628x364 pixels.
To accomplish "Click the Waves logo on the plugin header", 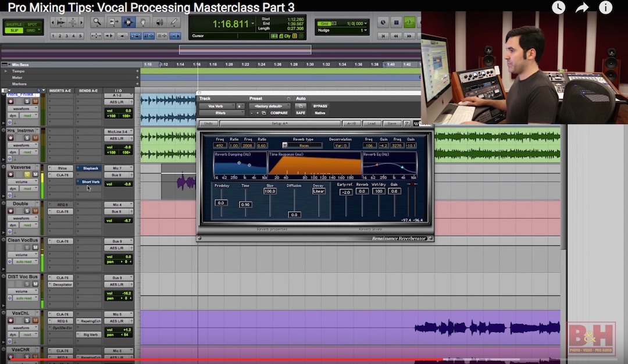I will pos(416,123).
